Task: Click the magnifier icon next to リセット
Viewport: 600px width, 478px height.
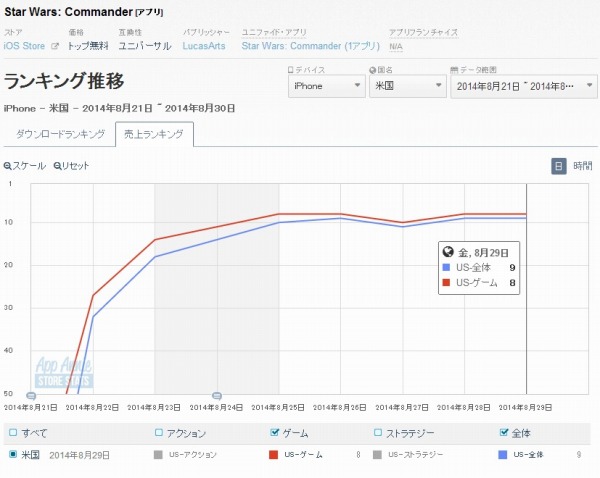Action: 57,166
